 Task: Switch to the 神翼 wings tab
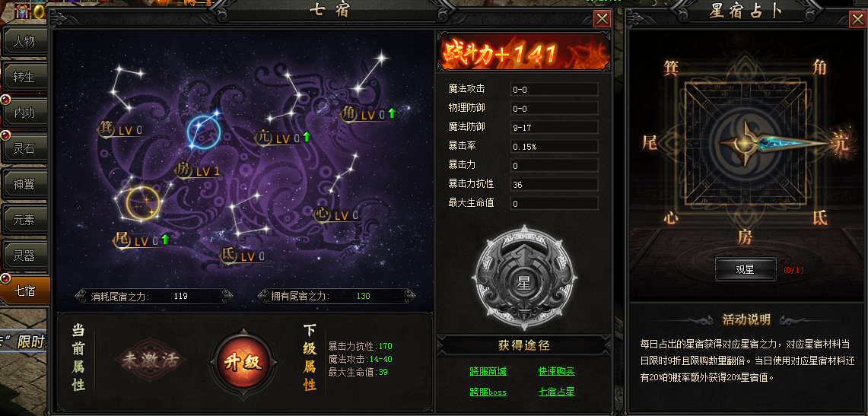(x=25, y=184)
